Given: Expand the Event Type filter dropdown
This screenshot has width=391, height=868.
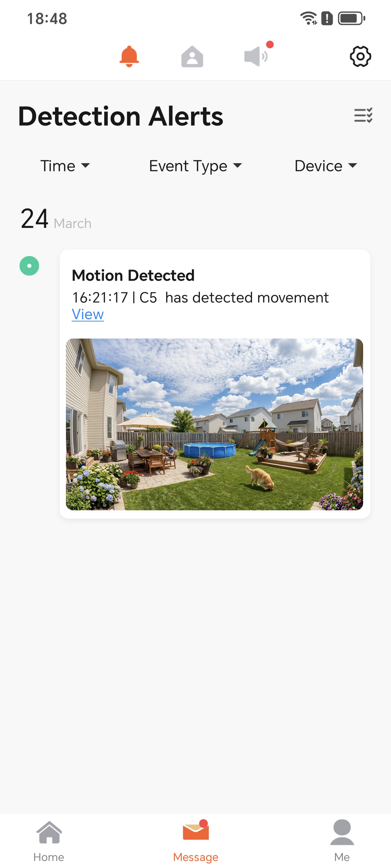Looking at the screenshot, I should (195, 166).
